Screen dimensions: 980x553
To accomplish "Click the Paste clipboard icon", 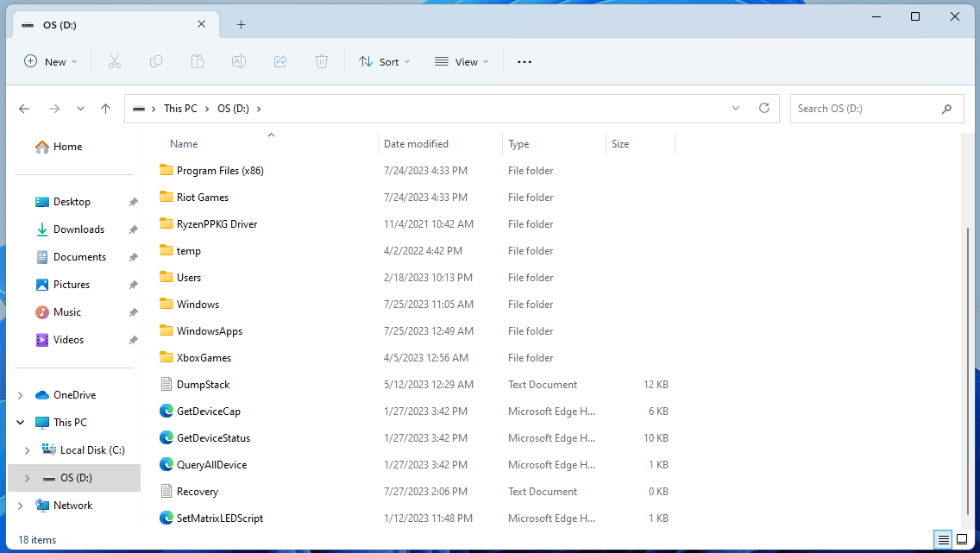I will click(198, 61).
